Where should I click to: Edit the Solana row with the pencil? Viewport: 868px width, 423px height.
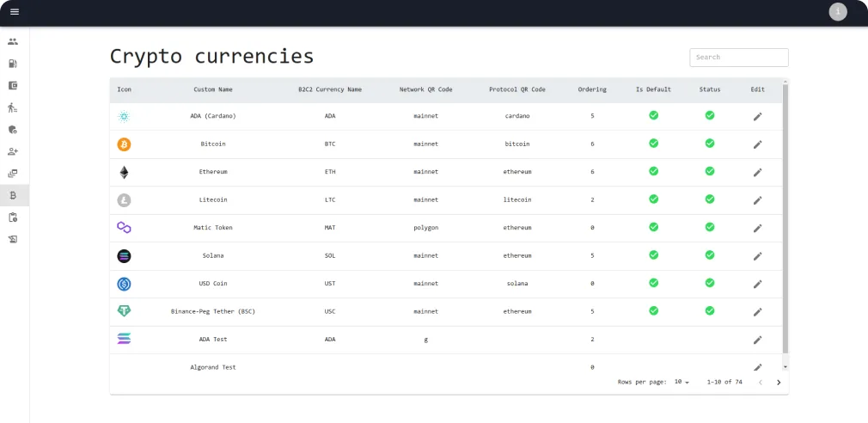[x=757, y=256]
